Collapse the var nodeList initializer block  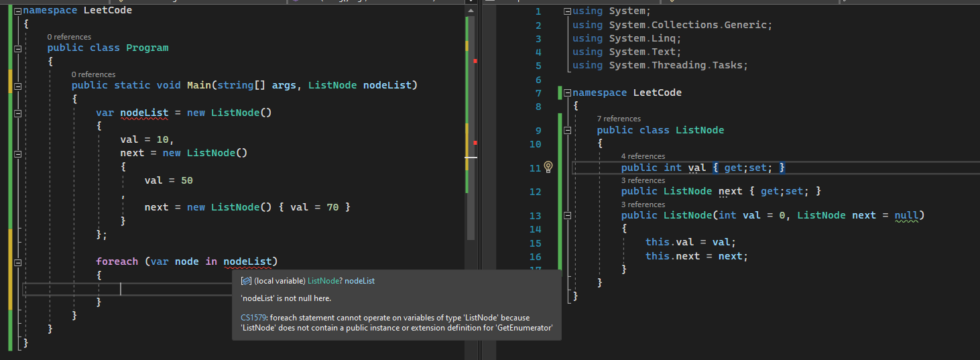click(x=17, y=113)
